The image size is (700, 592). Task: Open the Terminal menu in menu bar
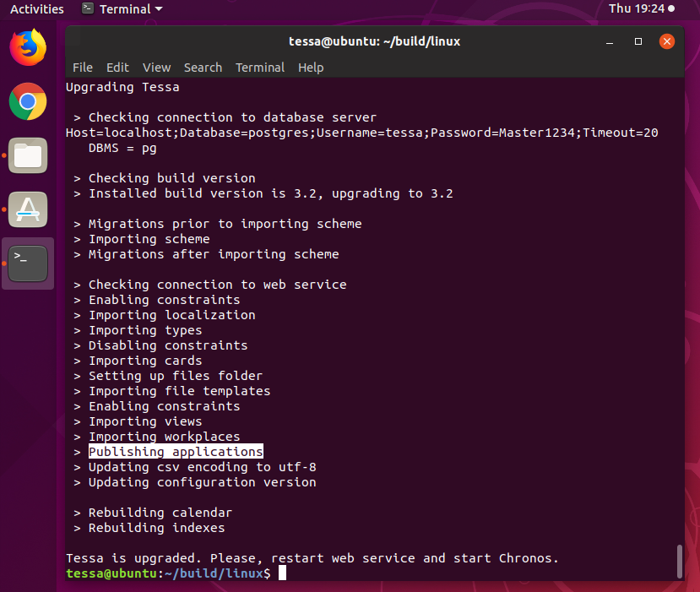[x=260, y=68]
